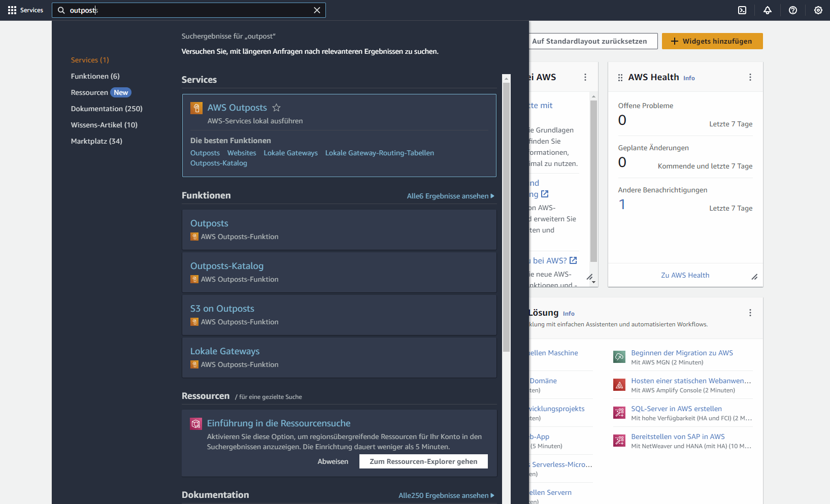830x504 pixels.
Task: Click the AWS Amplify solution icon
Action: click(619, 385)
